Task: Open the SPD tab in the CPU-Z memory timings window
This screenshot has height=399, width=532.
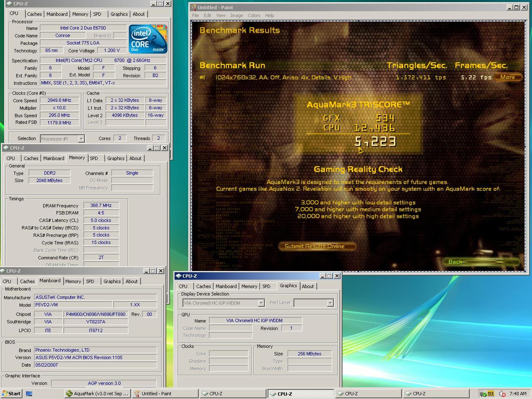Action: 94,158
